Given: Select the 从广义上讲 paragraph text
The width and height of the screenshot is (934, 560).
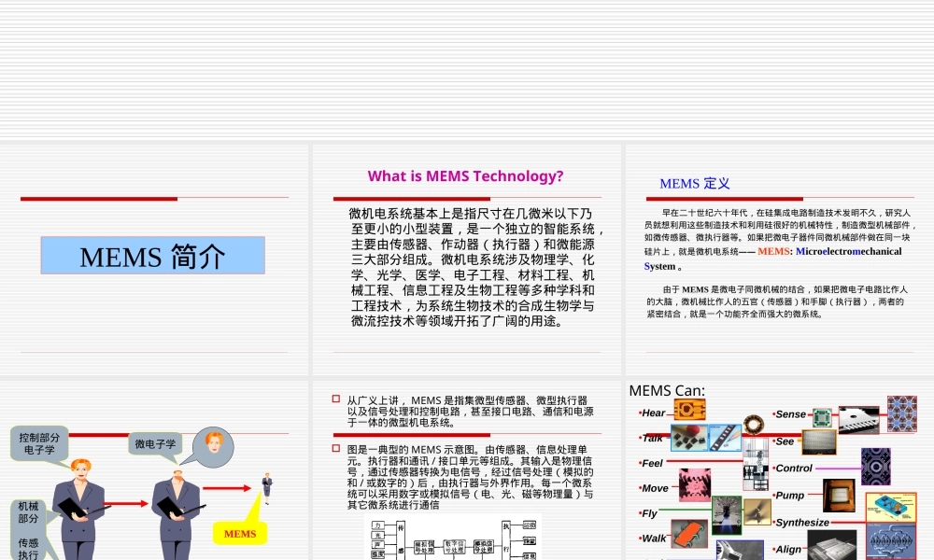Looking at the screenshot, I should (470, 412).
